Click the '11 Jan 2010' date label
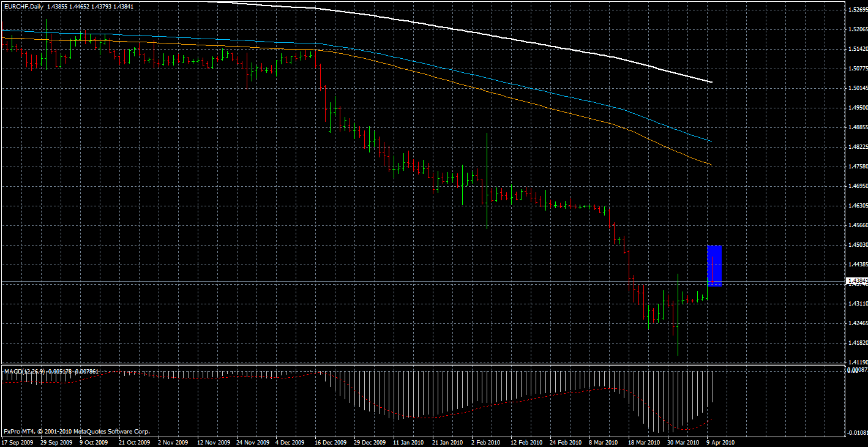The height and width of the screenshot is (447, 868). click(x=408, y=442)
